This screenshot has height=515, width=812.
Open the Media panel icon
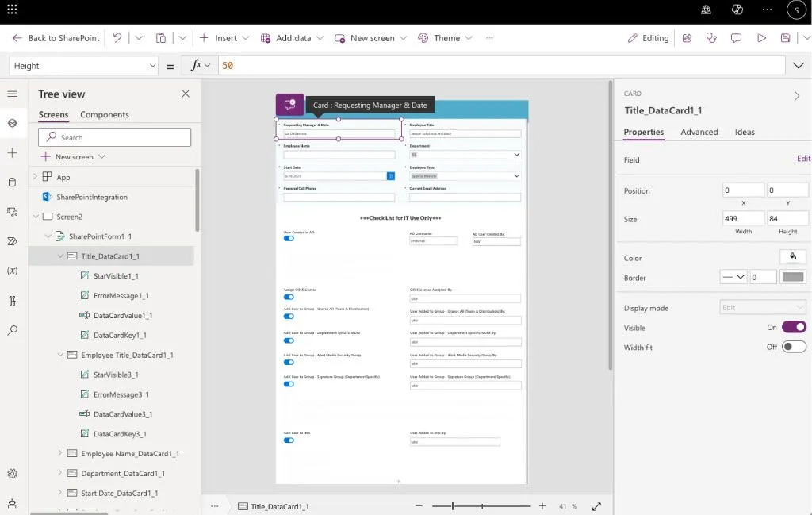pos(13,210)
